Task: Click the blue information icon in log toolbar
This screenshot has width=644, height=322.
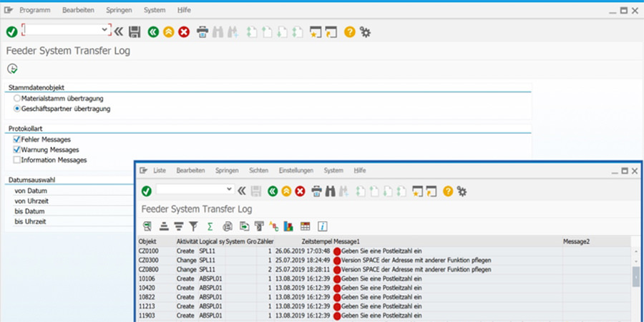Action: [323, 226]
